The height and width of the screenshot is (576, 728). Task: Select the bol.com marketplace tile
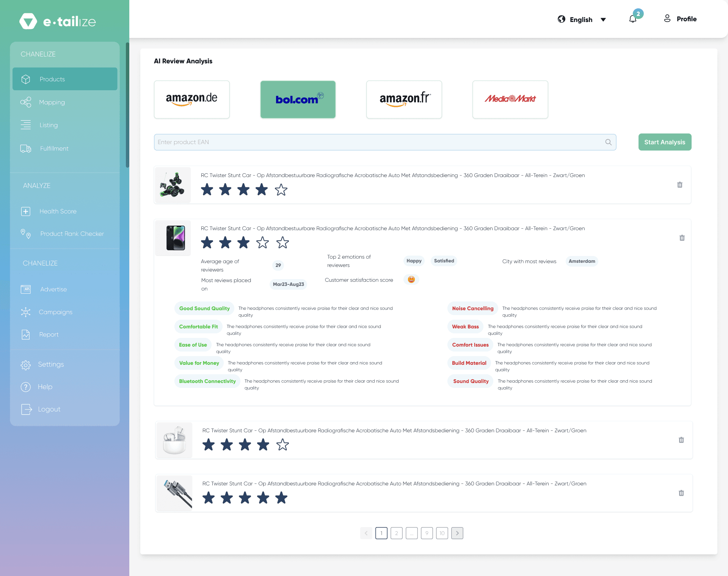298,99
